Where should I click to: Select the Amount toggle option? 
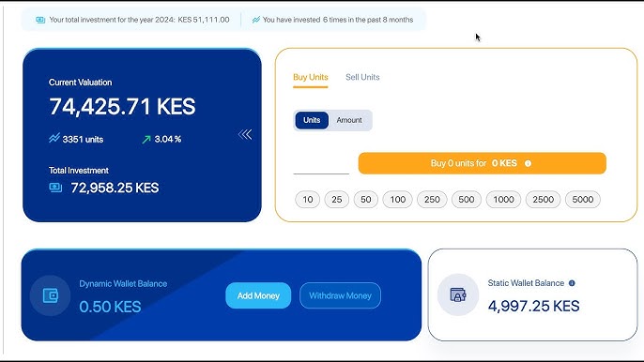[349, 120]
